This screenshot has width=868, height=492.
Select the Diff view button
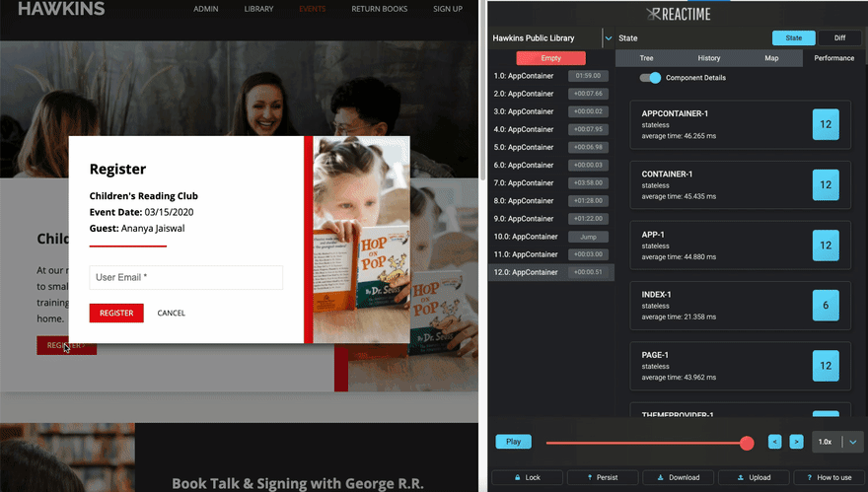[839, 38]
